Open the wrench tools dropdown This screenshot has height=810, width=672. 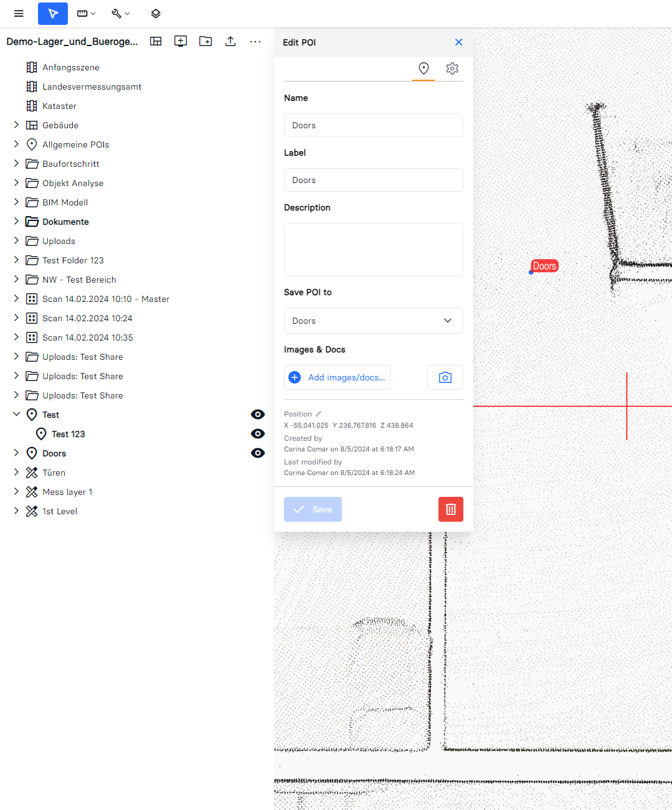tap(120, 14)
